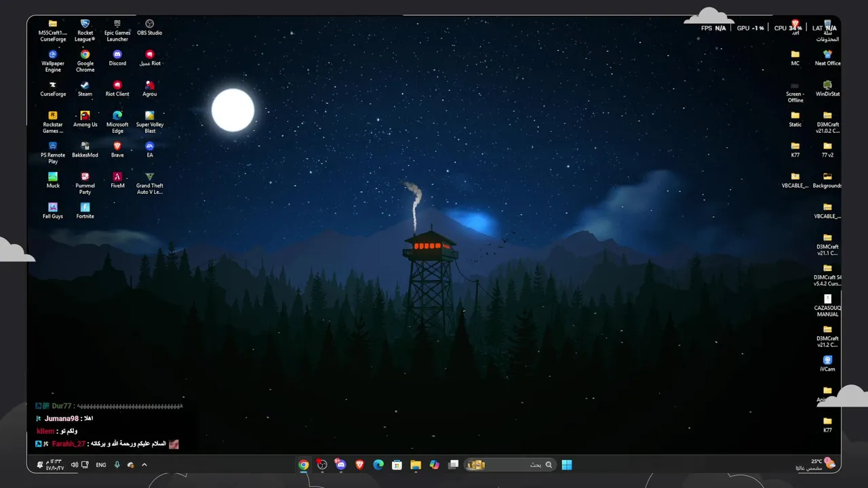Screen dimensions: 868x488
Task: Select the Agrou game icon
Action: coord(150,89)
